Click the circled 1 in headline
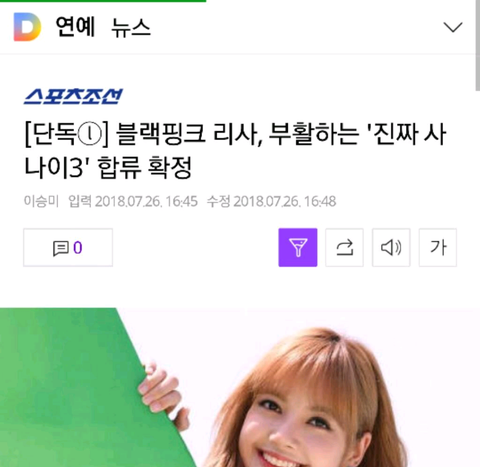 tap(89, 134)
